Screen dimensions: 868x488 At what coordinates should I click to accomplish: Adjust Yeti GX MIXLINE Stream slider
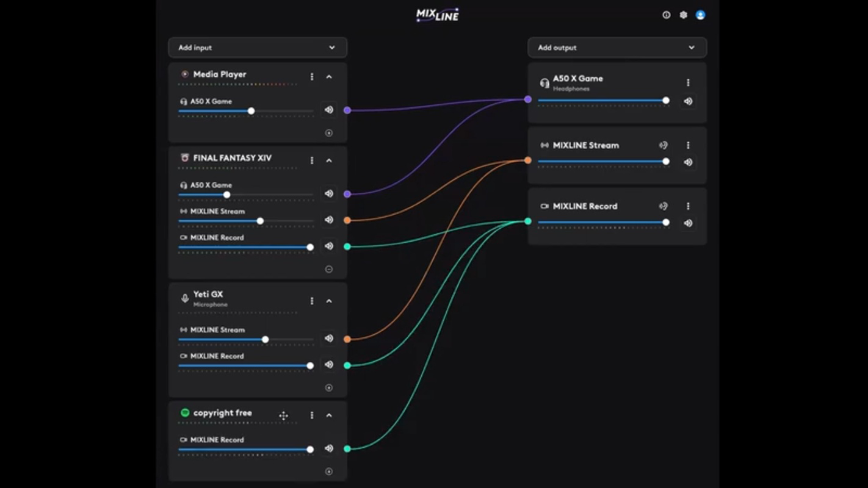tap(245, 339)
